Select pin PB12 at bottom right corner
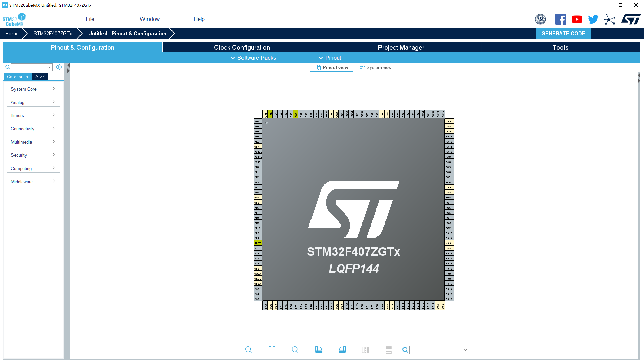Viewport: 644px width, 362px height. tap(450, 299)
